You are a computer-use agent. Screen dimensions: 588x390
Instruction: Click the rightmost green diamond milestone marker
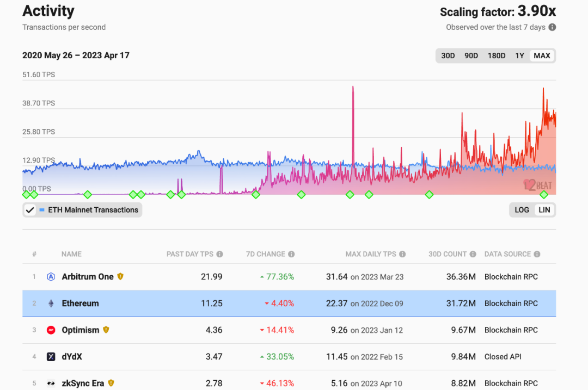[x=543, y=194]
